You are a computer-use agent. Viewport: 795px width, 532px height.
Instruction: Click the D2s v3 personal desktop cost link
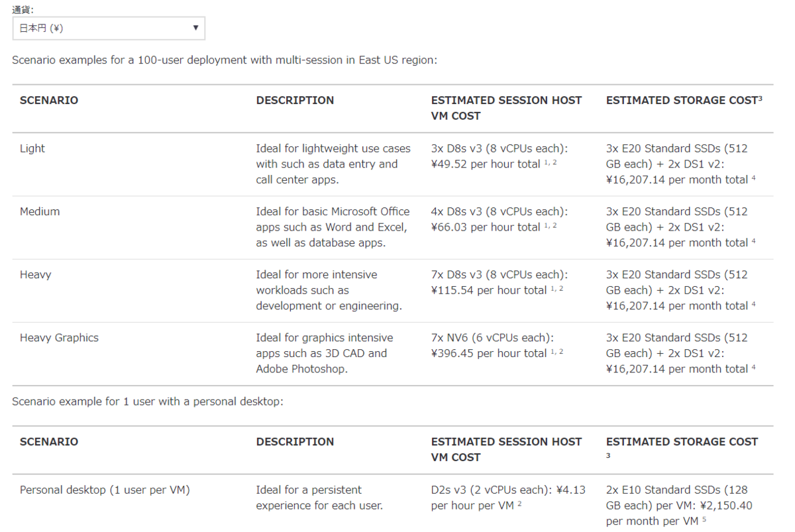tap(507, 498)
